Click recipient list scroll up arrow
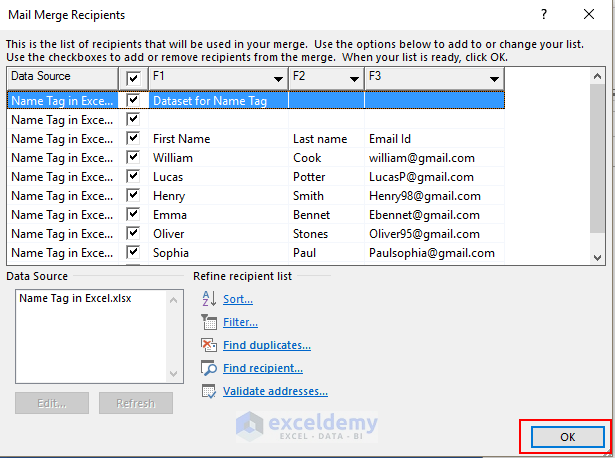The width and height of the screenshot is (615, 458). pos(597,76)
